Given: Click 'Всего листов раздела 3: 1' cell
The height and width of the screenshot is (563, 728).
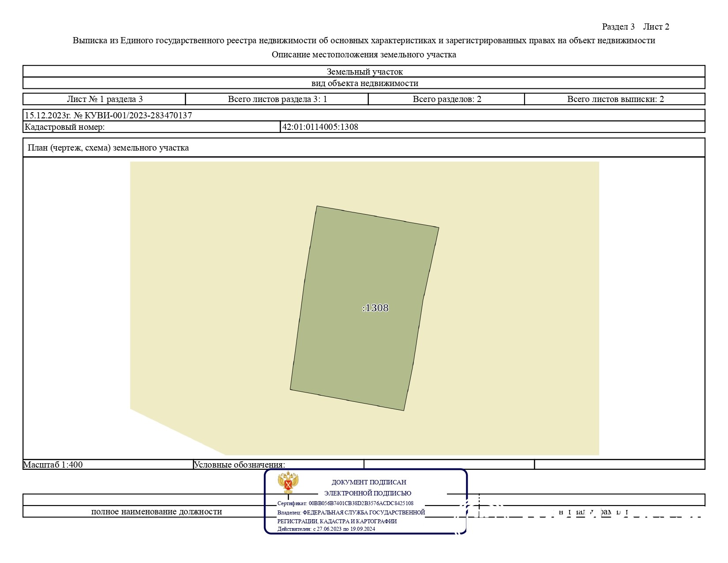Looking at the screenshot, I should (278, 99).
